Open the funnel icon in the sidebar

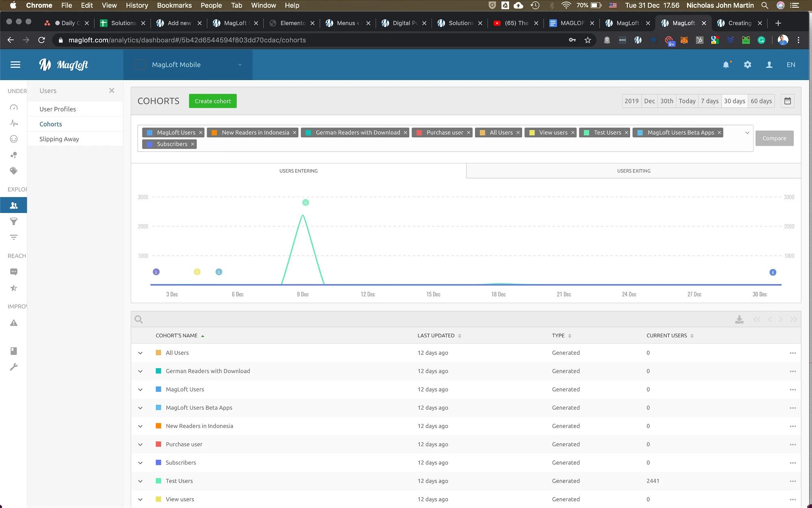pos(14,221)
